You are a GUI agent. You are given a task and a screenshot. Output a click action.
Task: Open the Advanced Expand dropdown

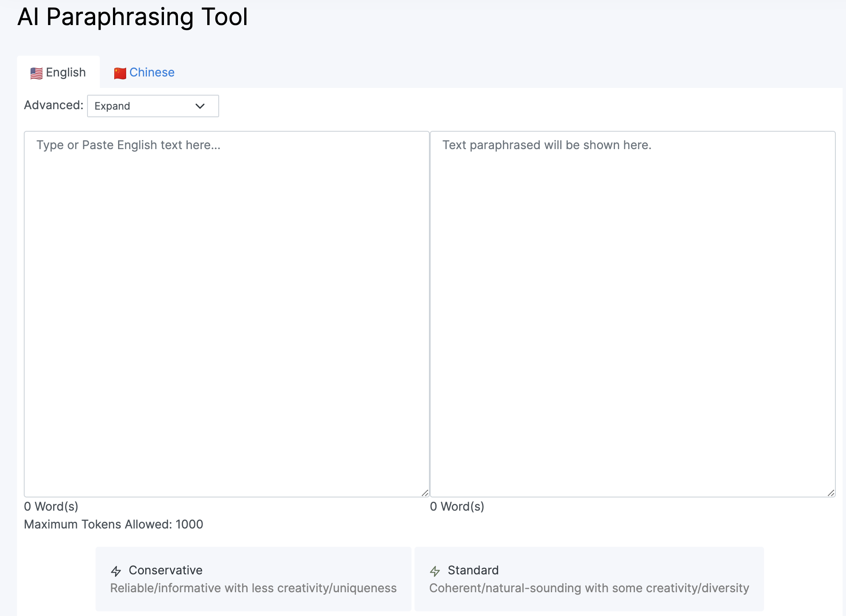(x=153, y=106)
